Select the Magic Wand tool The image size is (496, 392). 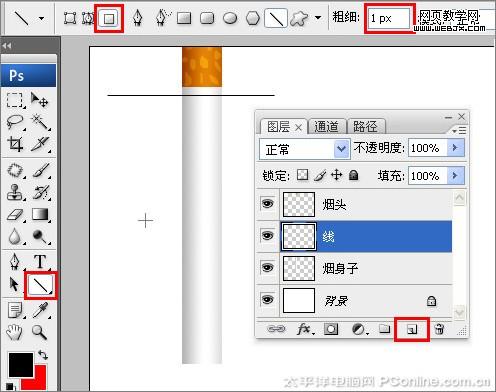click(x=40, y=122)
